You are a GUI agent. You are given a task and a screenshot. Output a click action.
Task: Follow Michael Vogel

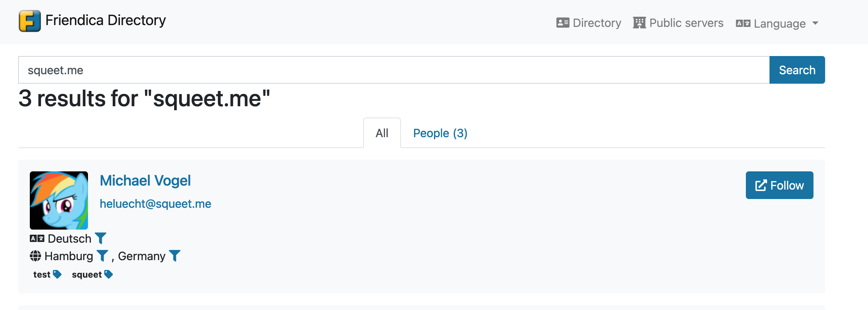[x=779, y=185]
